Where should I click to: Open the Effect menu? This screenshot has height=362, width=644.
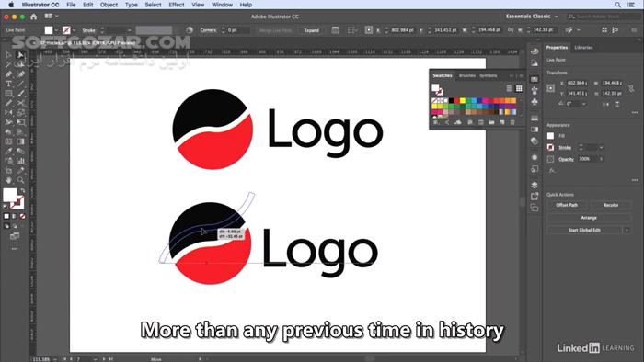point(177,5)
